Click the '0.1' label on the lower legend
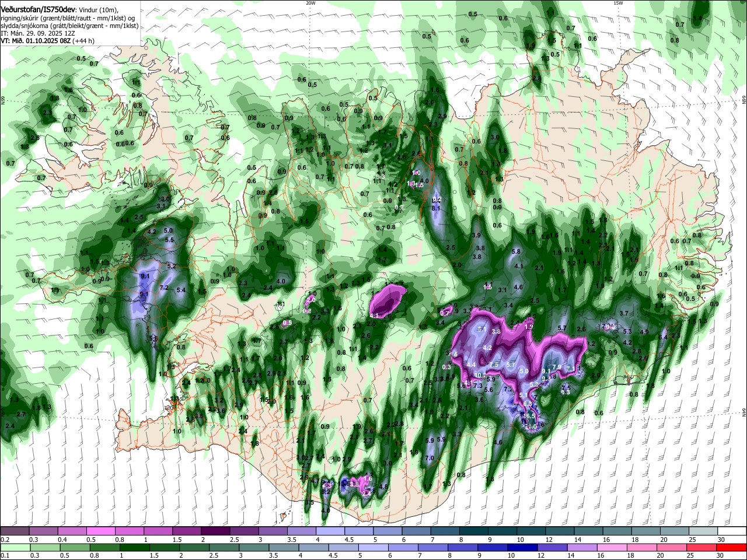Screen dimensions: 747x560 5,556
